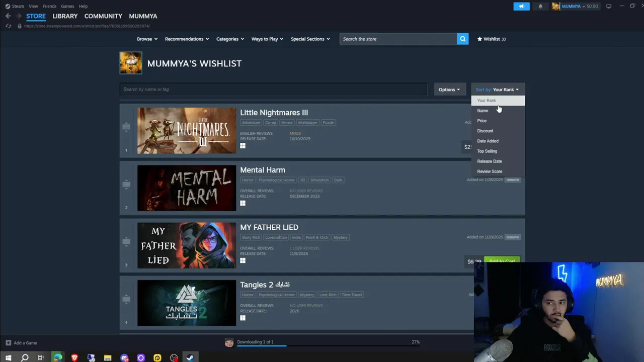Screen dimensions: 644x362
Task: Open the Friends menu
Action: coord(49,6)
